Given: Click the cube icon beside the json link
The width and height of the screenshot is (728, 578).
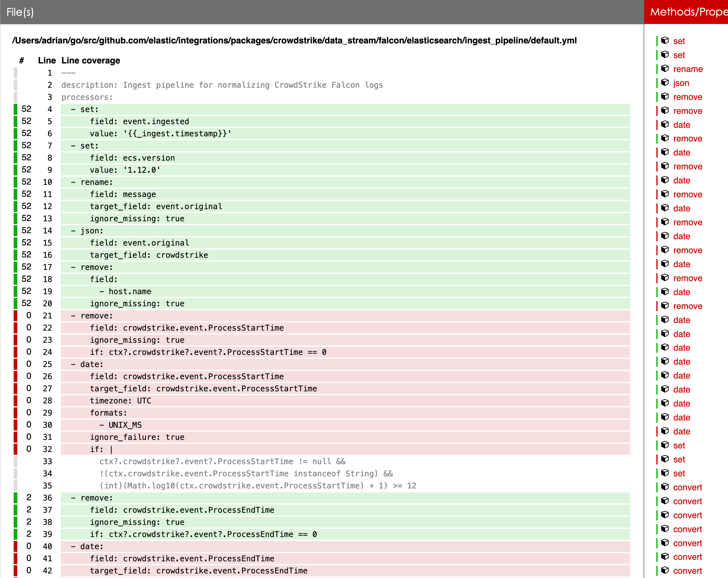Looking at the screenshot, I should coord(665,83).
